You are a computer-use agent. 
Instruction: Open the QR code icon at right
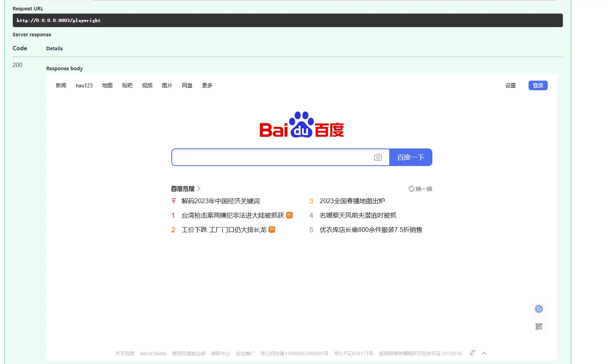pyautogui.click(x=539, y=326)
